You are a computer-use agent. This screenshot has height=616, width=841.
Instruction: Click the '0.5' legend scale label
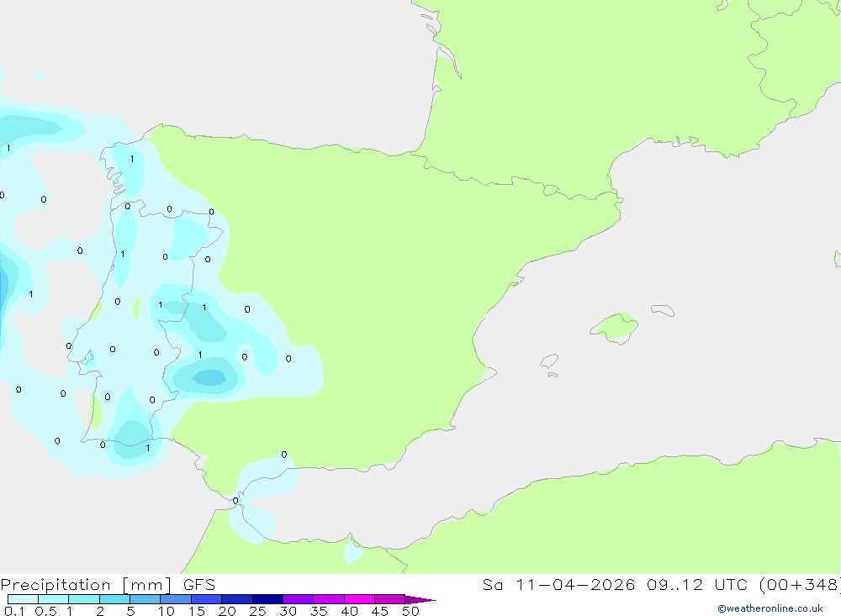[45, 611]
